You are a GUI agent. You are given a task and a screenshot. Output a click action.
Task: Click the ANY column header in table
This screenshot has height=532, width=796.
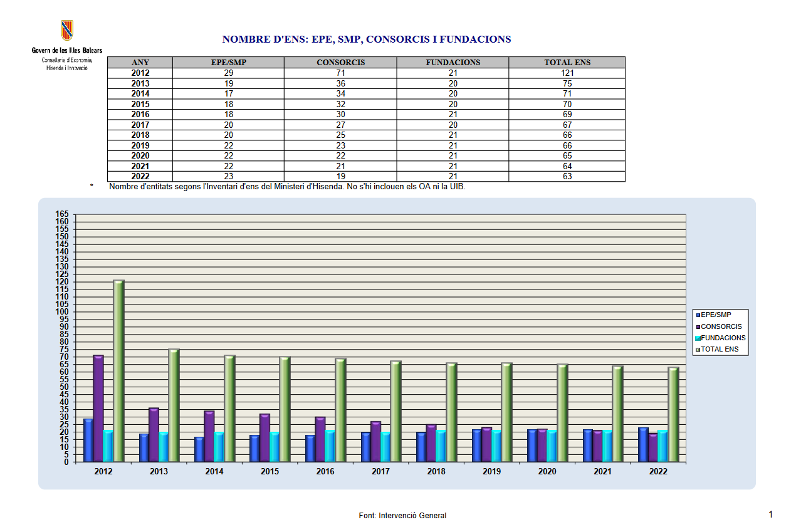coord(140,63)
